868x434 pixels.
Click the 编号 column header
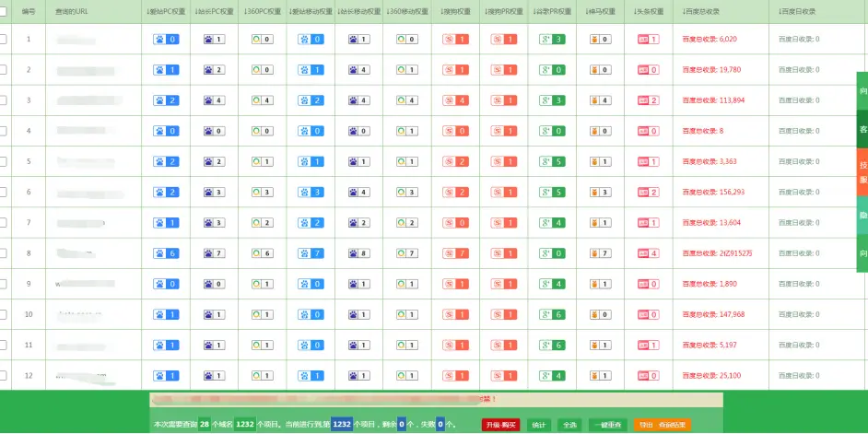[29, 11]
